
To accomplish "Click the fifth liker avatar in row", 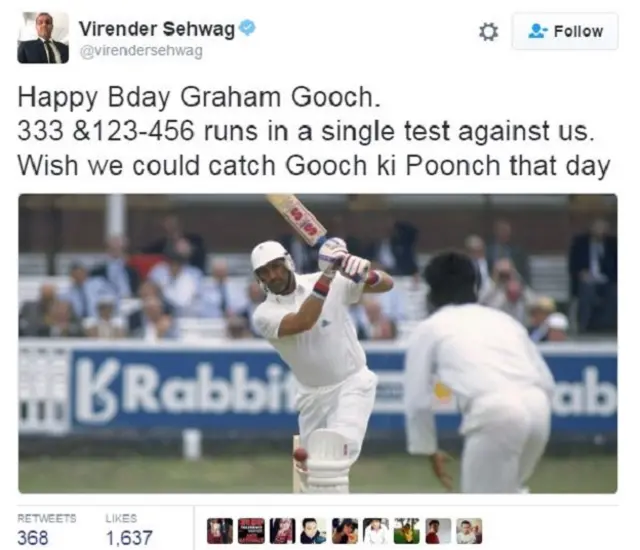I will [344, 531].
